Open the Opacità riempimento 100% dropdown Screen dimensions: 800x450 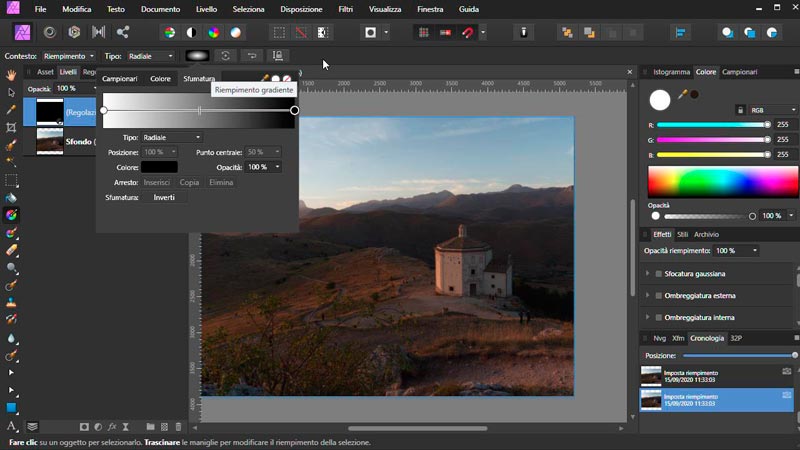click(736, 251)
